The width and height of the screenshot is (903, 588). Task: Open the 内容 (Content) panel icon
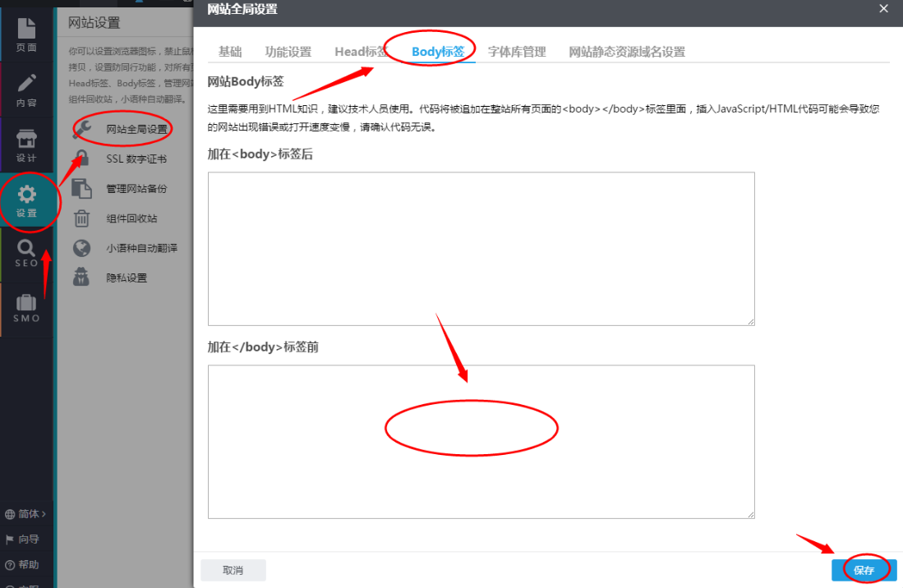pyautogui.click(x=28, y=90)
